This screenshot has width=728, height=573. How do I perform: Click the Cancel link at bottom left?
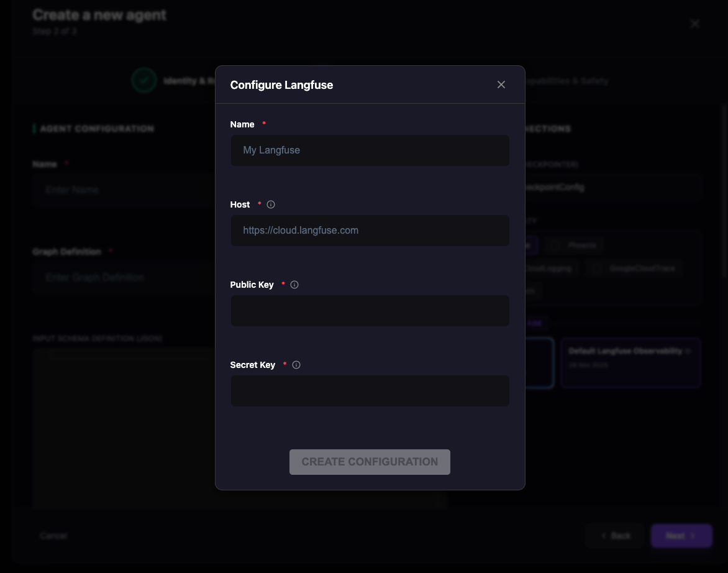tap(53, 535)
